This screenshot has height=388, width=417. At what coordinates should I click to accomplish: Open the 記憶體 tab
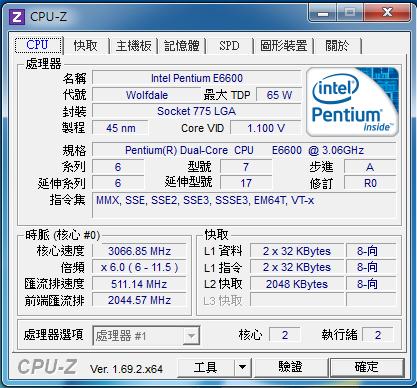(182, 46)
